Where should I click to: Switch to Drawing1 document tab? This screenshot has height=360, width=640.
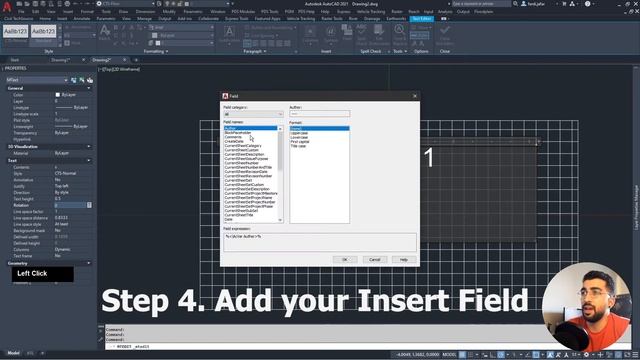(x=61, y=60)
